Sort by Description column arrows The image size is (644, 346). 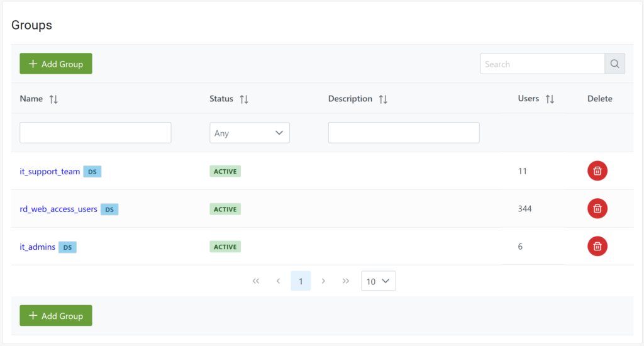[x=383, y=99]
